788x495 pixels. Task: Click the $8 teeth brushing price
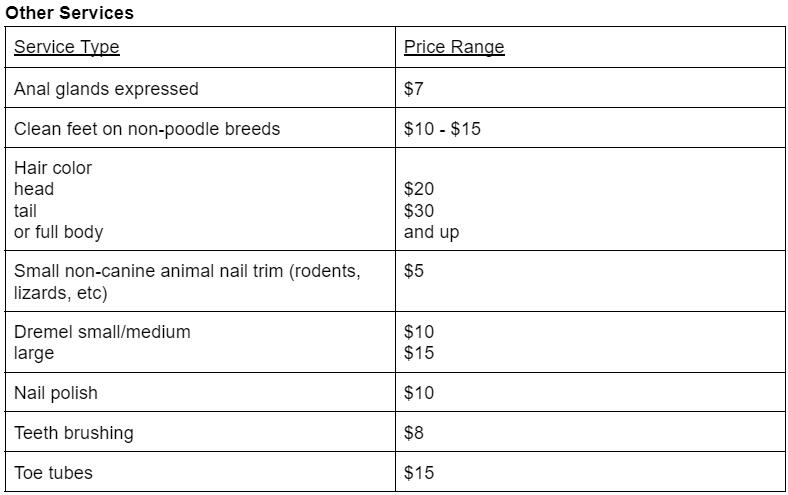click(414, 433)
